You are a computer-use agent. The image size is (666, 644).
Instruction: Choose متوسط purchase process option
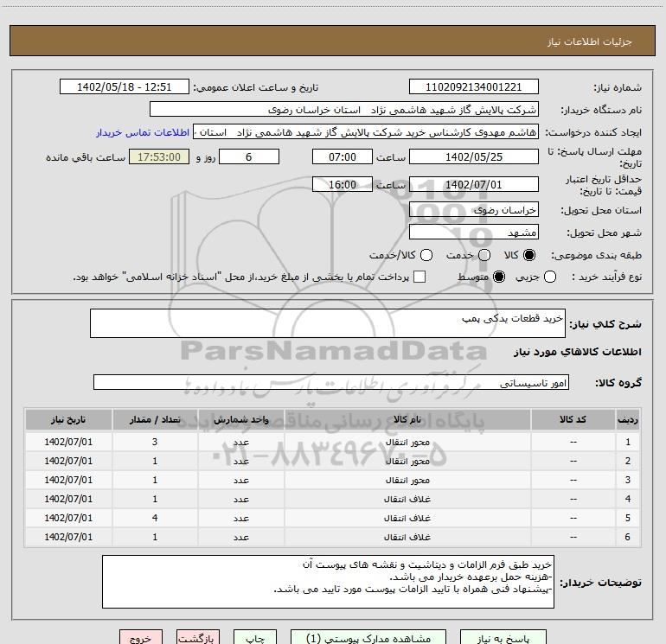pos(499,277)
